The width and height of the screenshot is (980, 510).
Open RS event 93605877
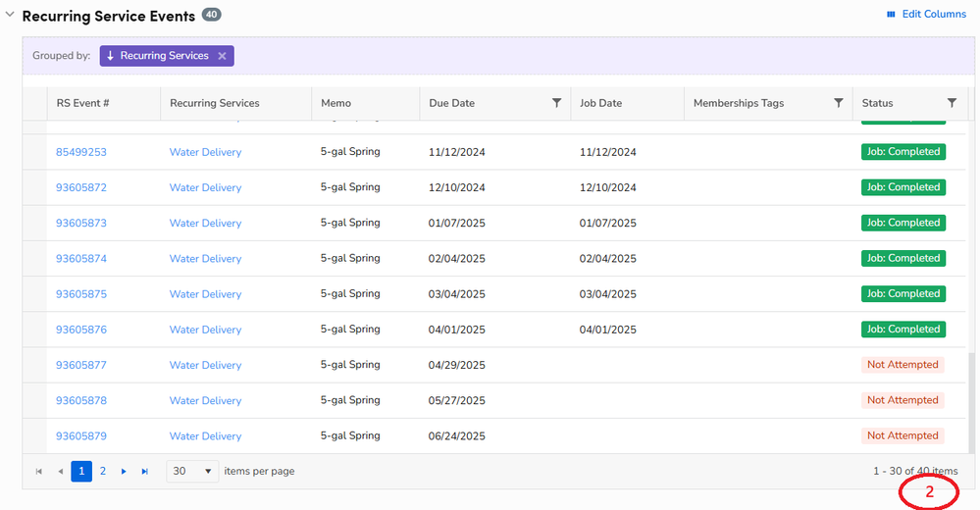81,365
